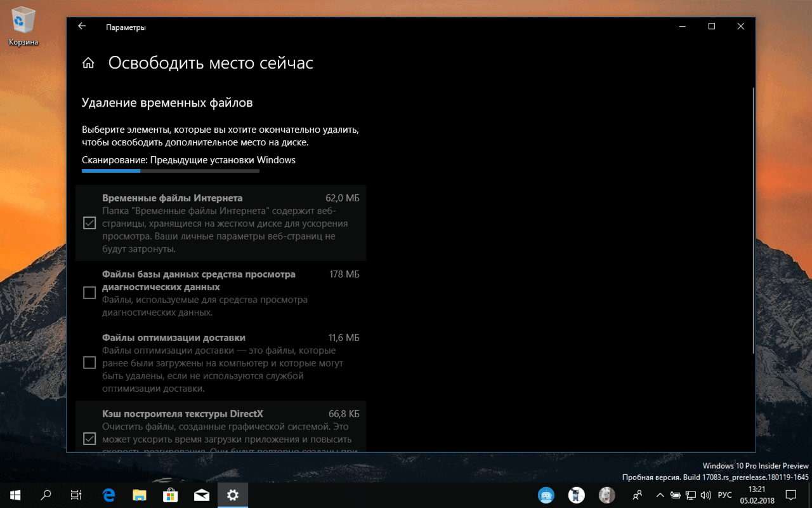812x508 pixels.
Task: Enable the Файлы оптимизации доставки checkbox
Action: [89, 363]
